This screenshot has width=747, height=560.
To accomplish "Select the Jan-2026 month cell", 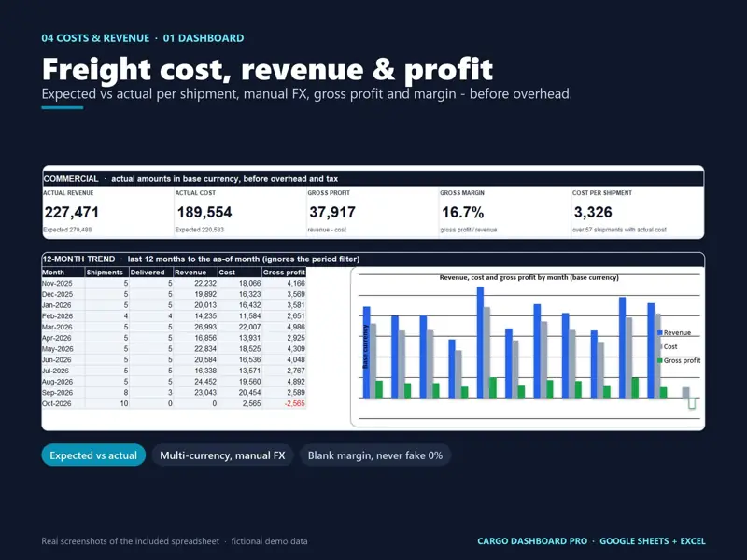I will click(63, 305).
